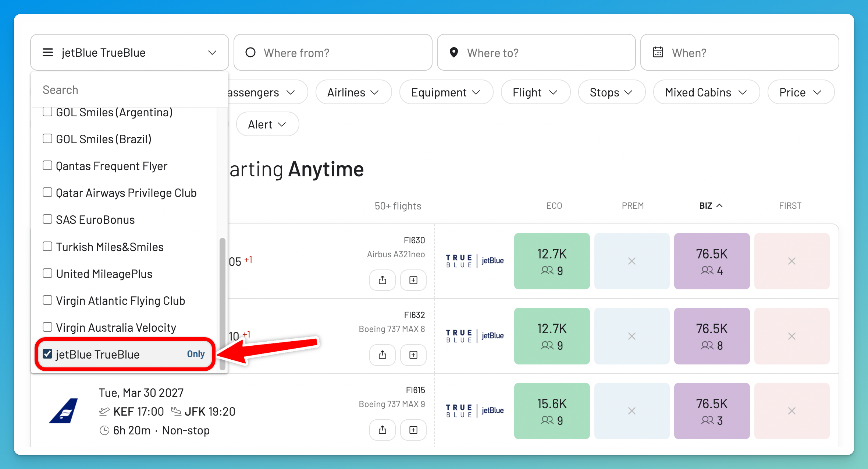This screenshot has width=868, height=469.
Task: Sort by FIRST column
Action: pos(790,206)
